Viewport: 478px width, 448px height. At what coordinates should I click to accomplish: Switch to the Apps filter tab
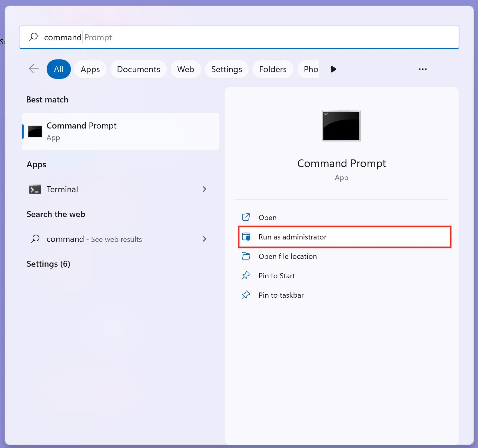90,69
